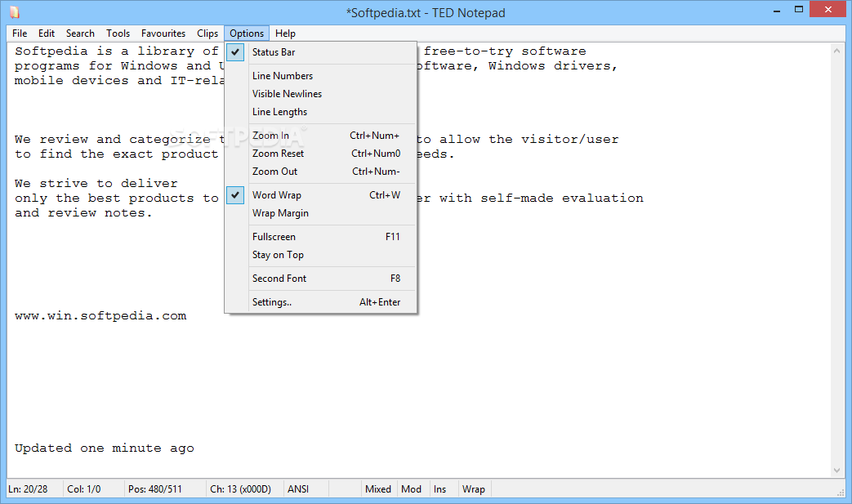Viewport: 852px width, 504px height.
Task: Open the Search menu
Action: point(80,33)
